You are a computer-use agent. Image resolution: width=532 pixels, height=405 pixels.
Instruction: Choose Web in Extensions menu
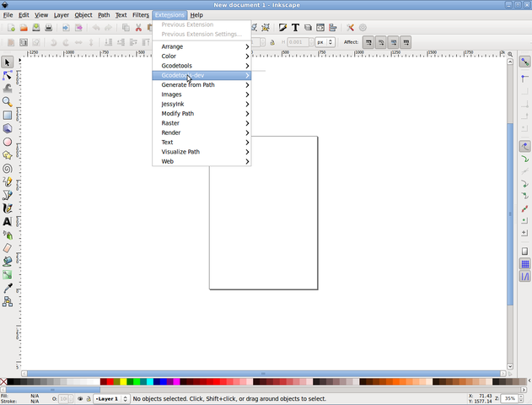[202, 161]
